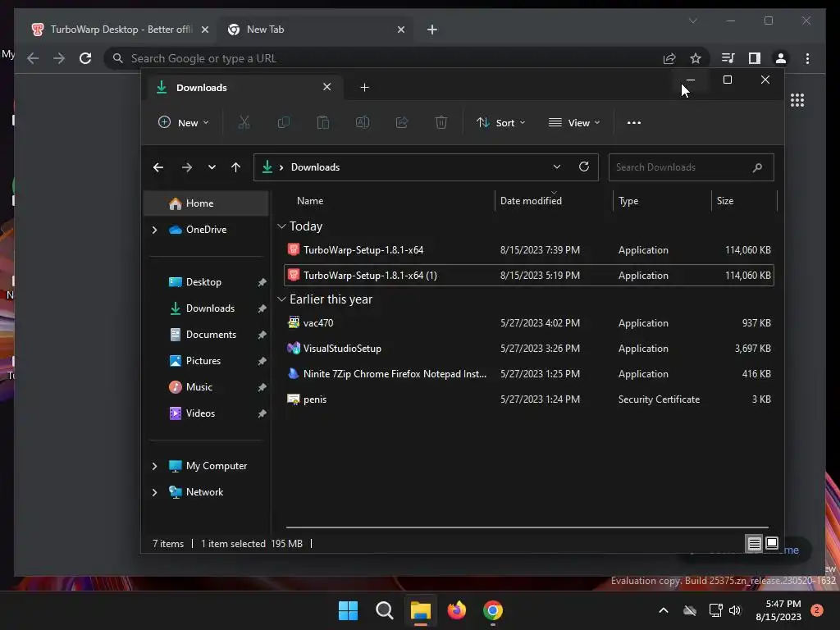Open recent locations dropdown arrow
This screenshot has height=630, width=840.
pos(212,167)
